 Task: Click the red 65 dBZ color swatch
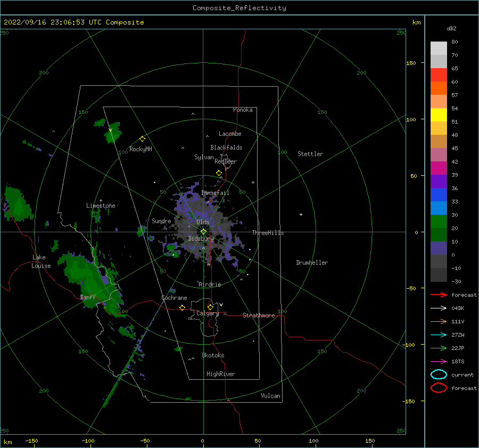(x=439, y=75)
